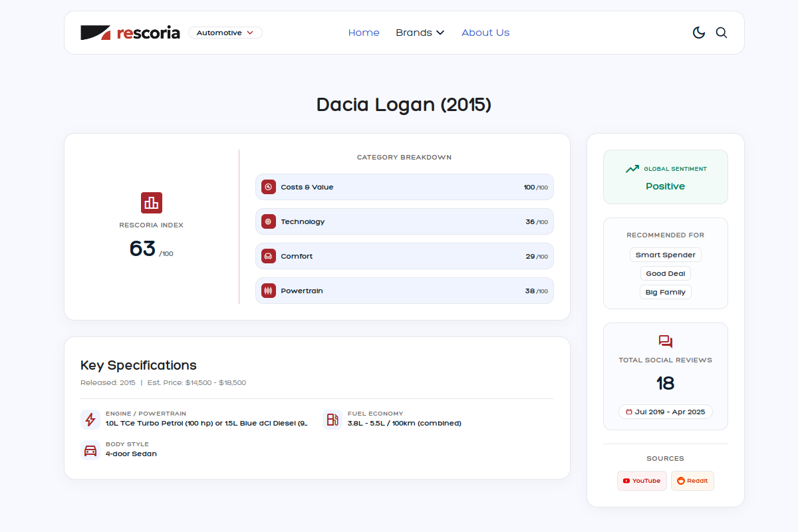Click the Est. Price text
Screen dimensions: 798x532
pyautogui.click(x=197, y=383)
